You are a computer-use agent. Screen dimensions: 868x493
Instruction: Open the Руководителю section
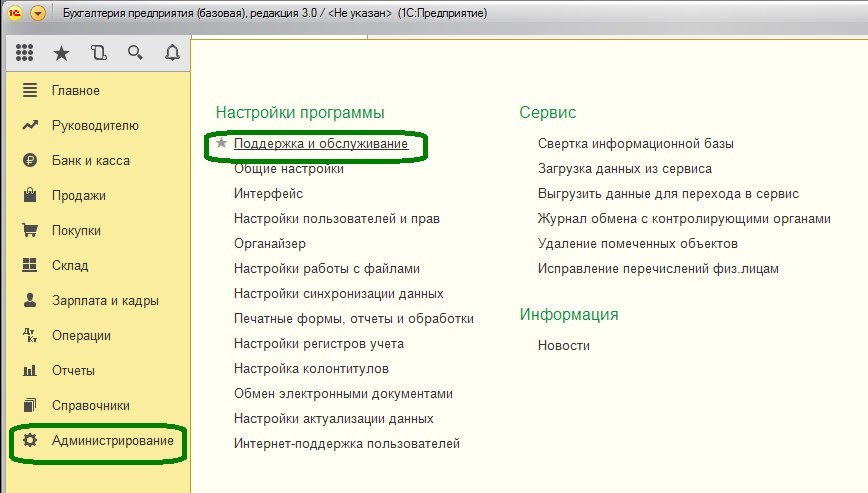(x=95, y=126)
